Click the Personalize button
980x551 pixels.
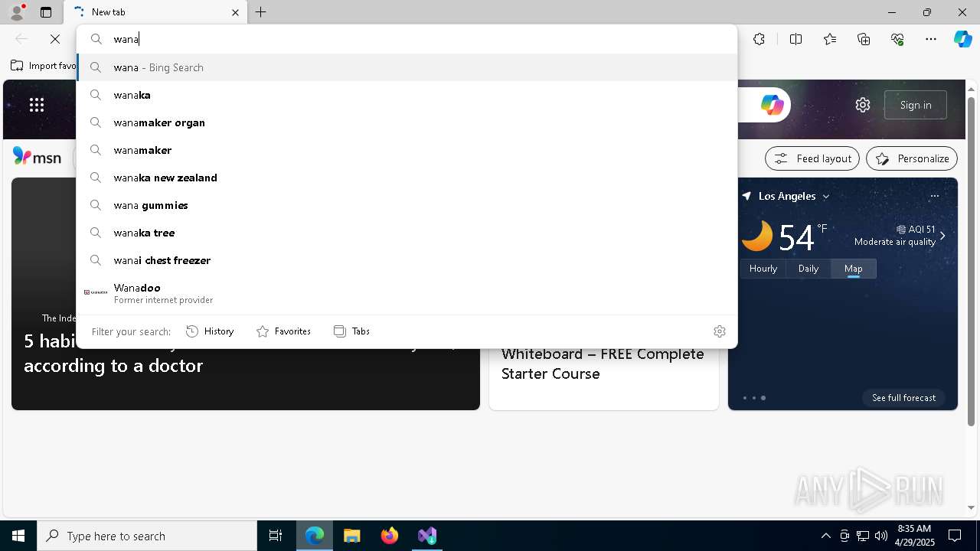912,158
